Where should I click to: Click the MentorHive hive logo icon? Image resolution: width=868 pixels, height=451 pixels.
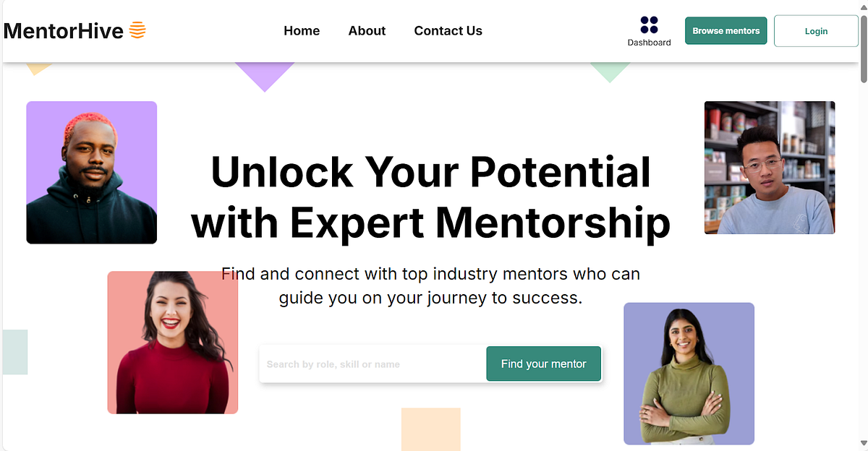137,30
